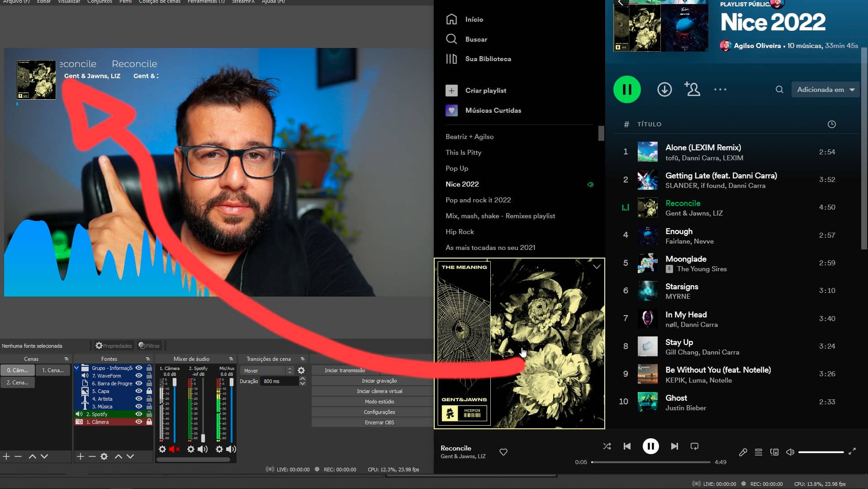
Task: Click the Spotify volume slider
Action: 821,452
